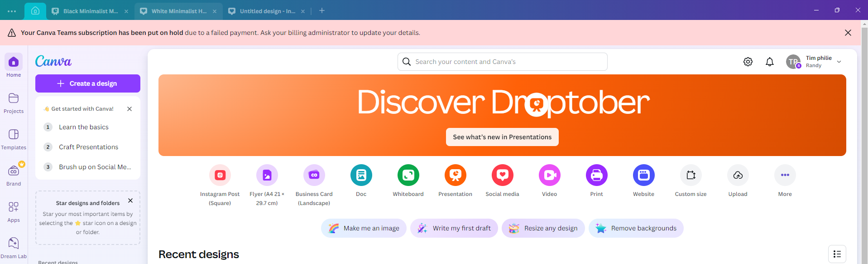Close Star designs and folders tip

click(x=130, y=200)
